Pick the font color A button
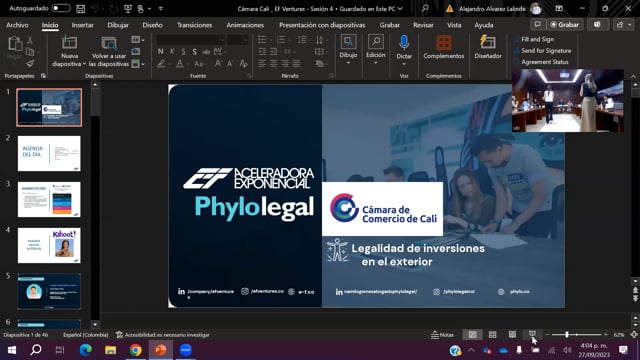The image size is (640, 360). (180, 64)
